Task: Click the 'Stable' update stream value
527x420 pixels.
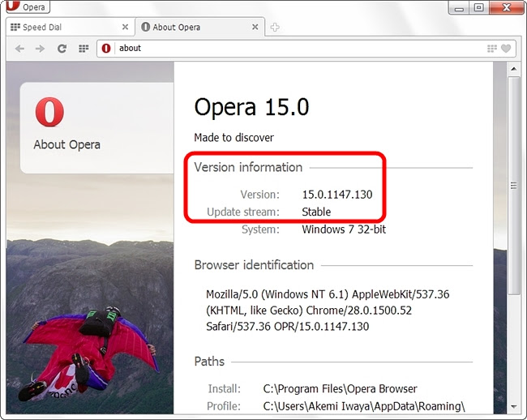Action: [x=316, y=212]
